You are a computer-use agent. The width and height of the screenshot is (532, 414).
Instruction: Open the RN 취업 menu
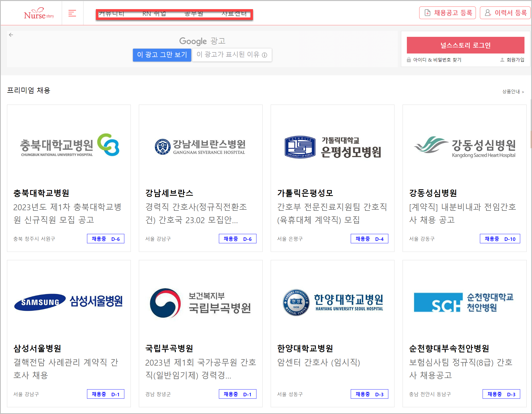pos(154,14)
